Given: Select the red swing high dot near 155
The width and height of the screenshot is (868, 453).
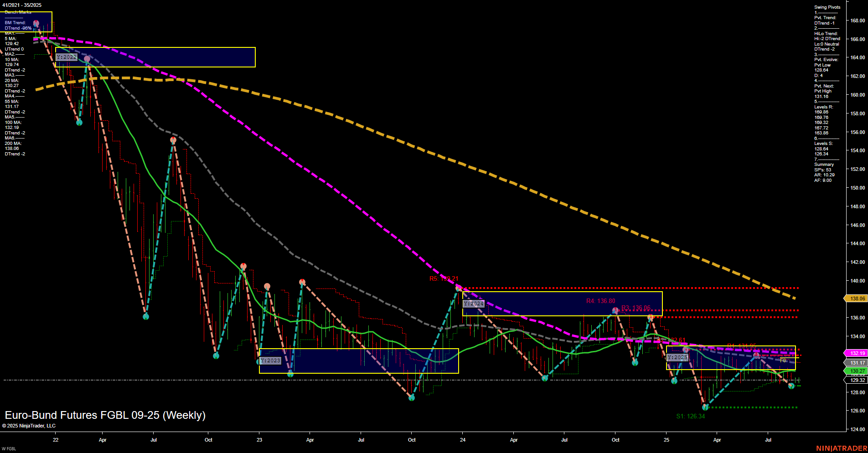Looking at the screenshot, I should pyautogui.click(x=172, y=140).
